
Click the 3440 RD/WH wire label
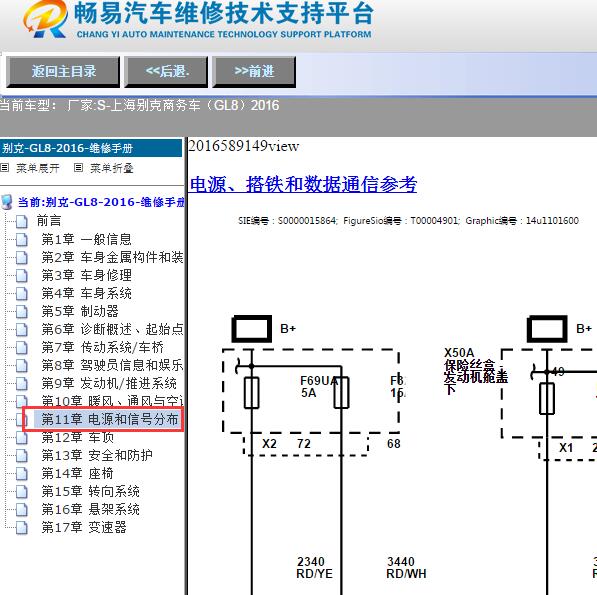pos(406,567)
